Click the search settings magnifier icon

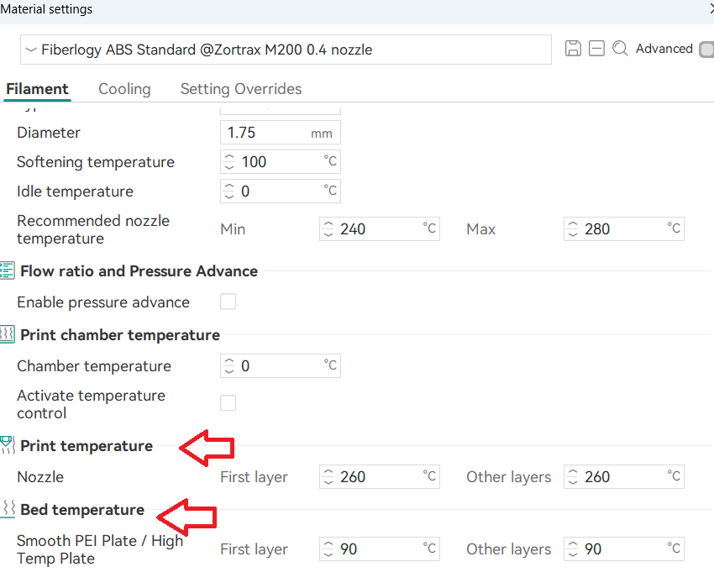point(620,49)
